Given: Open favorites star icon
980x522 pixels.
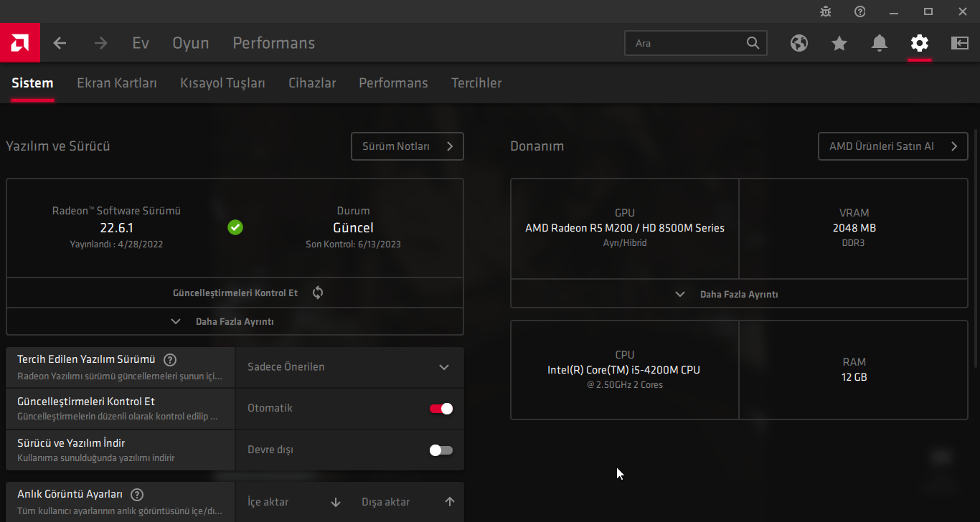Looking at the screenshot, I should pyautogui.click(x=839, y=43).
